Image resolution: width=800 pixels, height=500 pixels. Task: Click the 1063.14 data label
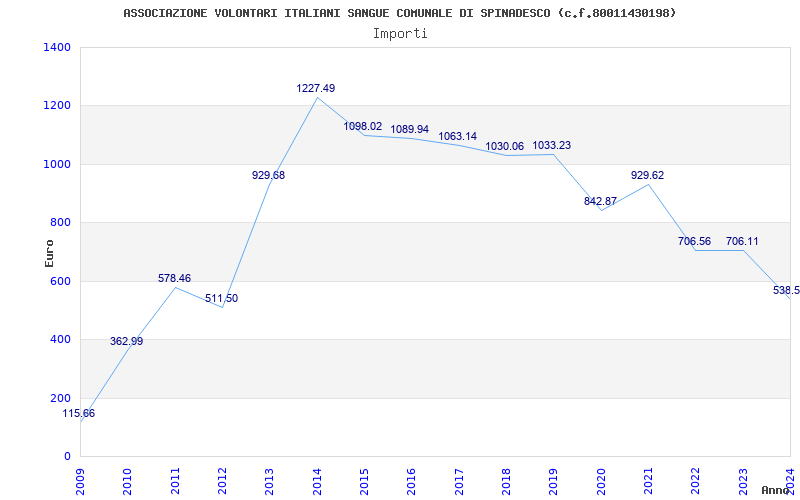pyautogui.click(x=458, y=136)
